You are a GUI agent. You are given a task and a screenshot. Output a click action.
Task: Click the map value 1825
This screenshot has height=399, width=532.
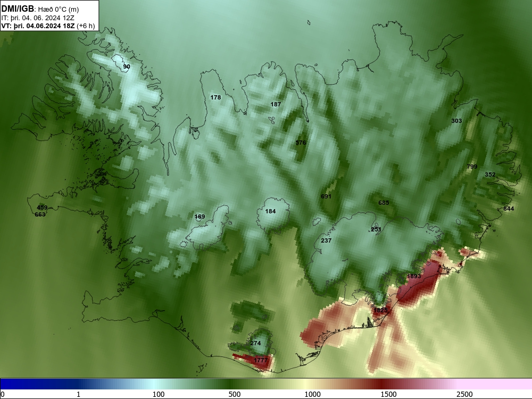(x=380, y=310)
